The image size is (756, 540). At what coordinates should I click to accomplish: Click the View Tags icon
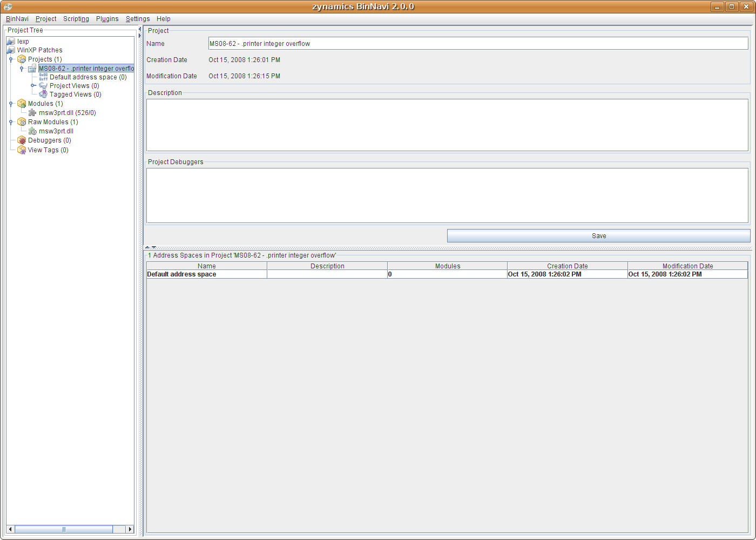coord(22,150)
